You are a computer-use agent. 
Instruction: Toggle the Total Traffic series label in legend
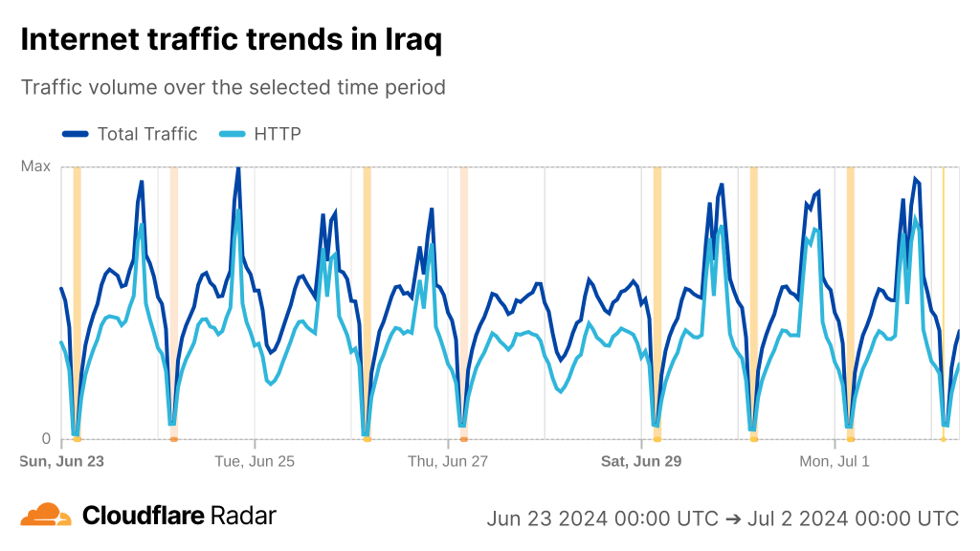(147, 134)
